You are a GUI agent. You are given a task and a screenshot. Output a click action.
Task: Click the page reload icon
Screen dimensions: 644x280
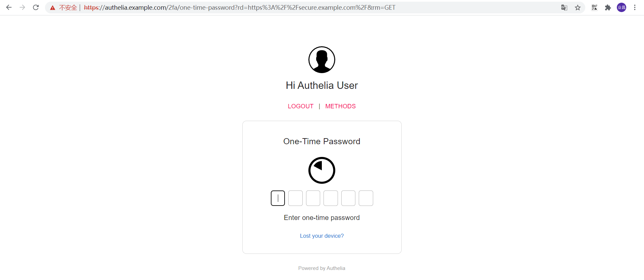(36, 7)
